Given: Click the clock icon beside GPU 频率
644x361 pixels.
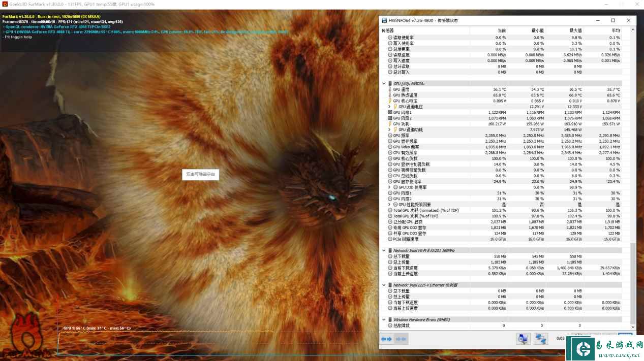Looking at the screenshot, I should click(390, 136).
